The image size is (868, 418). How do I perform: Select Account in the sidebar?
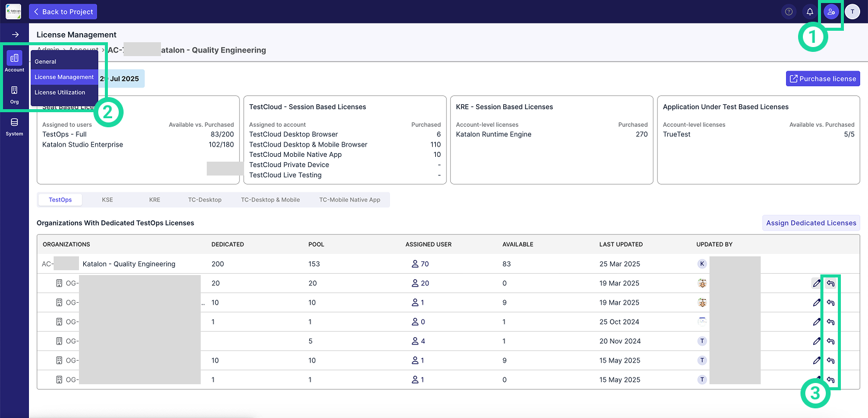point(14,62)
